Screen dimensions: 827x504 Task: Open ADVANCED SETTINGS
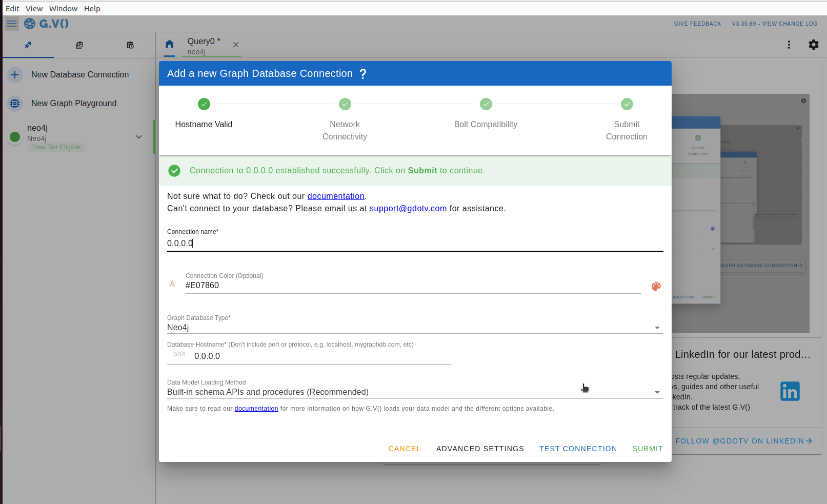pyautogui.click(x=480, y=449)
